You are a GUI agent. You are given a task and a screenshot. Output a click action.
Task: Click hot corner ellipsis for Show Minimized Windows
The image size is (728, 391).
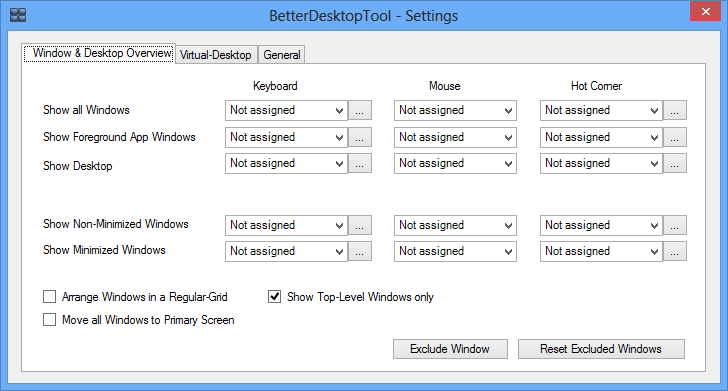click(675, 251)
